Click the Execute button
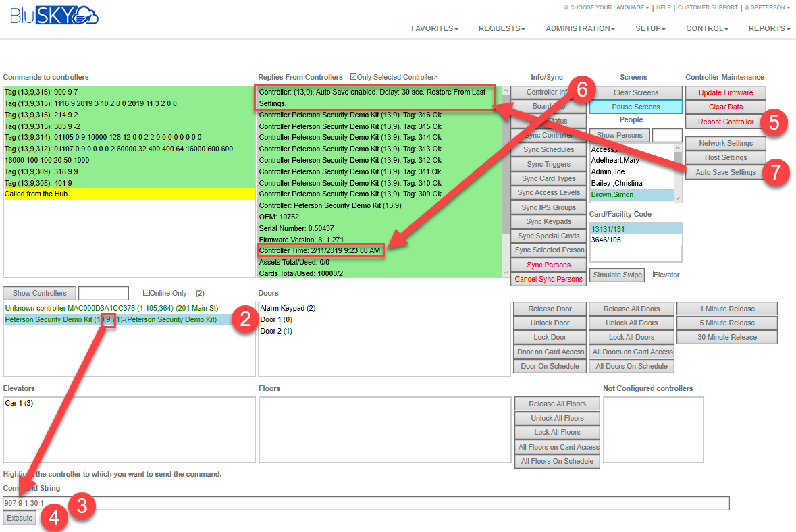Image resolution: width=796 pixels, height=532 pixels. pyautogui.click(x=20, y=518)
